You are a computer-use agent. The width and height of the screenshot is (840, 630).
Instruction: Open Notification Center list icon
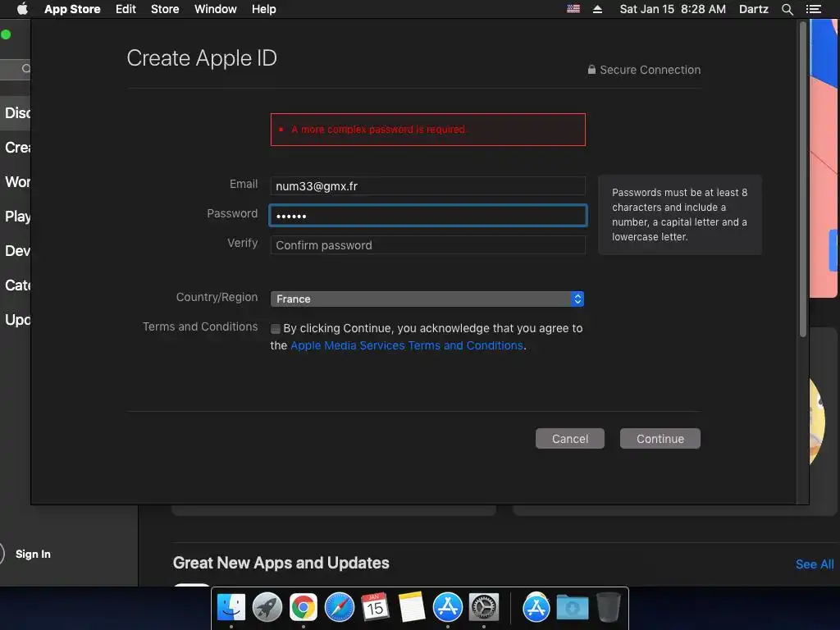click(813, 9)
